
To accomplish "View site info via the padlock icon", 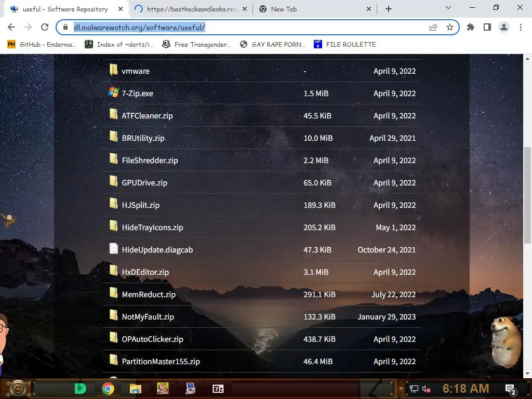I will [x=66, y=27].
